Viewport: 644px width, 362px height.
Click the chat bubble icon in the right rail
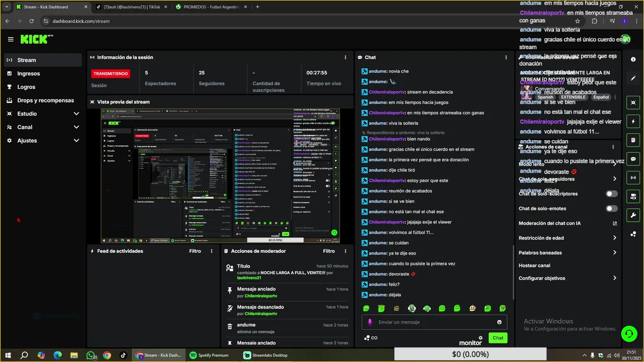point(633,159)
